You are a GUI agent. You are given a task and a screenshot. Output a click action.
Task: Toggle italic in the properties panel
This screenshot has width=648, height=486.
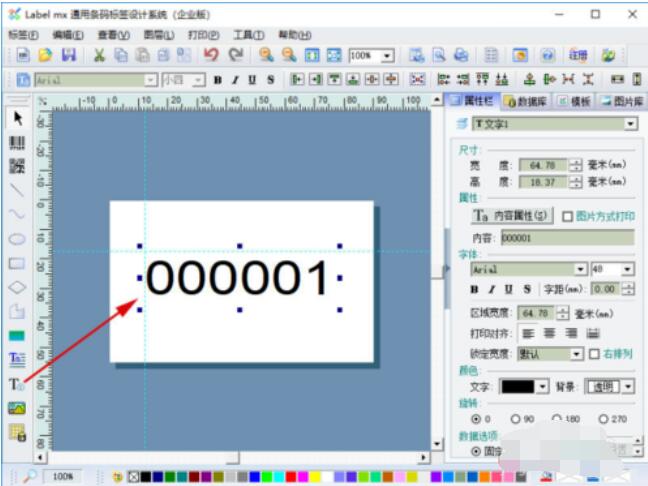coord(492,289)
